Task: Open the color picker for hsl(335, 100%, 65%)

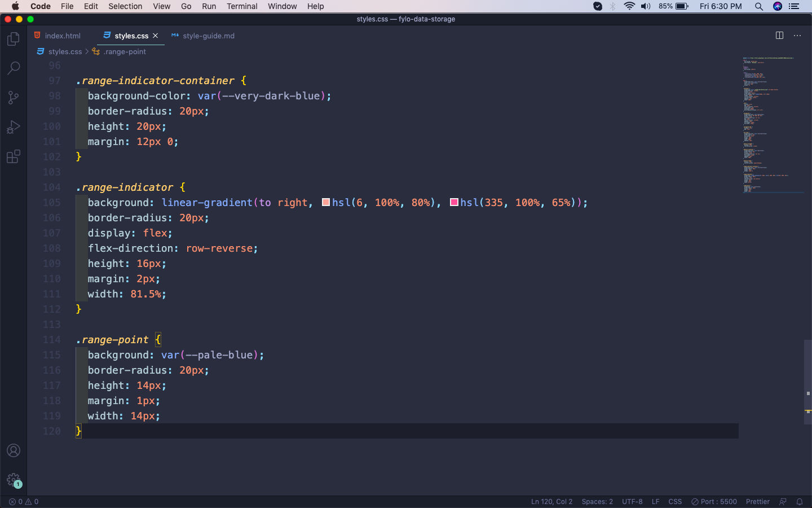Action: click(x=454, y=202)
